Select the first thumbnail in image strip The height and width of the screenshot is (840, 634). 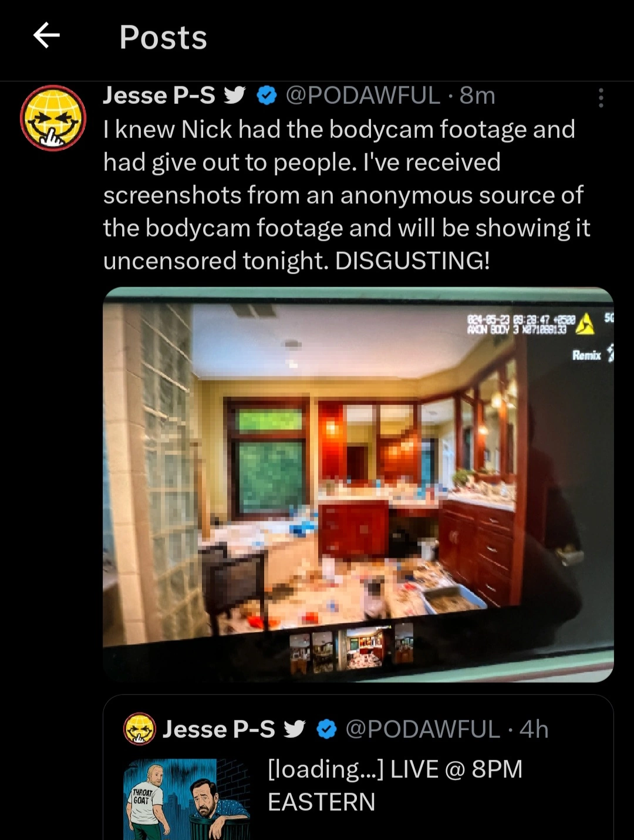click(x=299, y=653)
